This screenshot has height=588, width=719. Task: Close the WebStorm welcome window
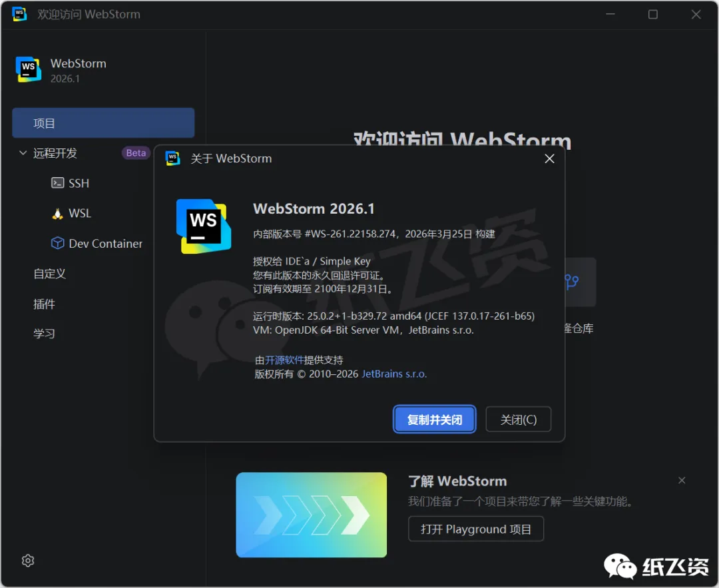(x=696, y=14)
